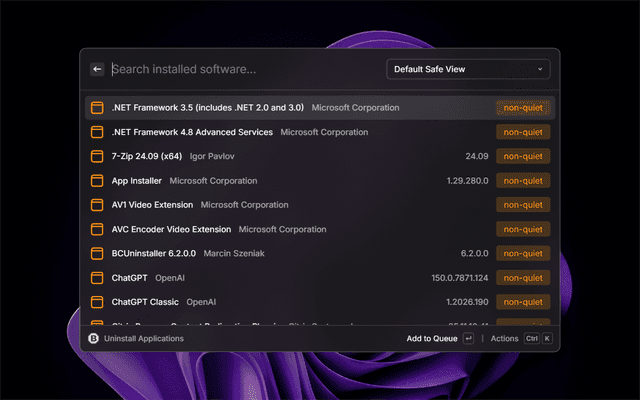Click the K key badge in footer
Screen dimensions: 640x400
point(547,338)
